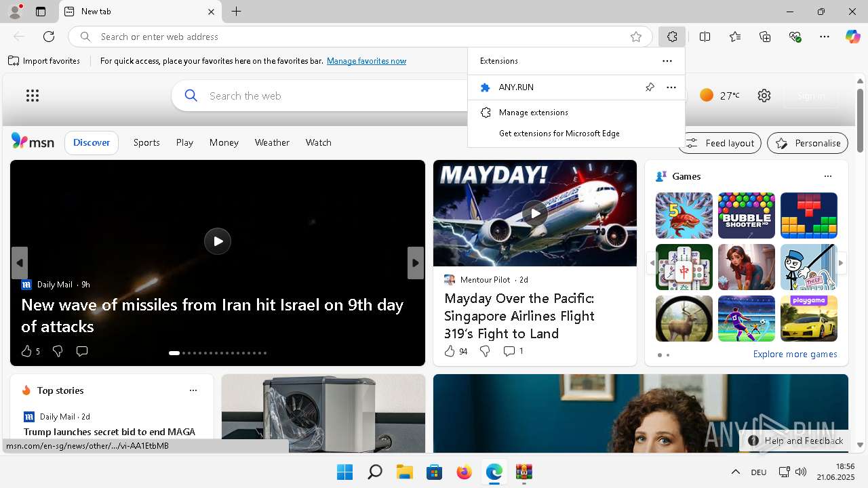The width and height of the screenshot is (868, 488).
Task: Refresh the page
Action: coord(49,37)
